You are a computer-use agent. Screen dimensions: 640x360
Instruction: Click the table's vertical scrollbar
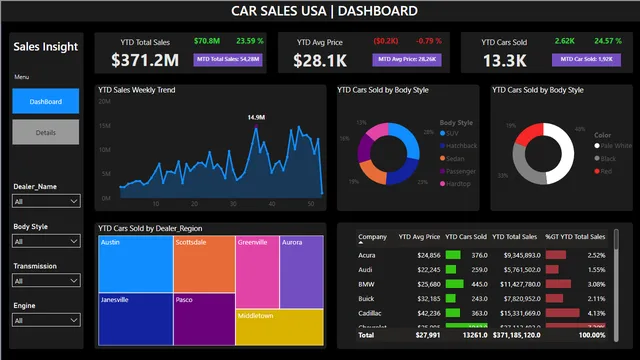click(x=616, y=285)
